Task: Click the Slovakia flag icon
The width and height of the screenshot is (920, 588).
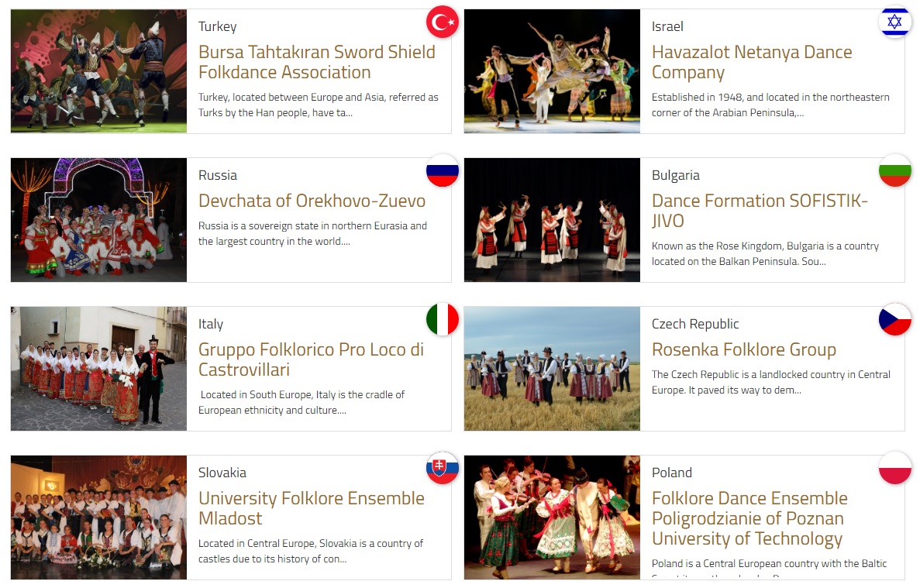Action: [x=443, y=468]
